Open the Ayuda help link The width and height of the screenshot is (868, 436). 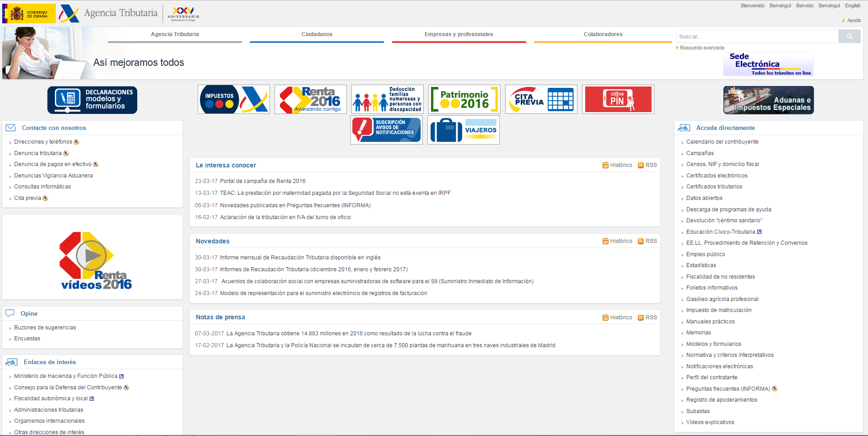pos(854,20)
